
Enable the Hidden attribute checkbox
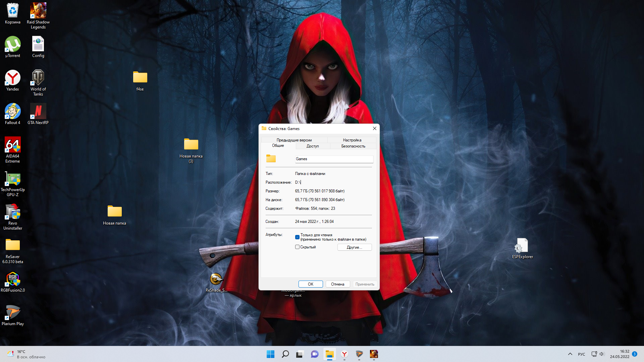coord(297,247)
